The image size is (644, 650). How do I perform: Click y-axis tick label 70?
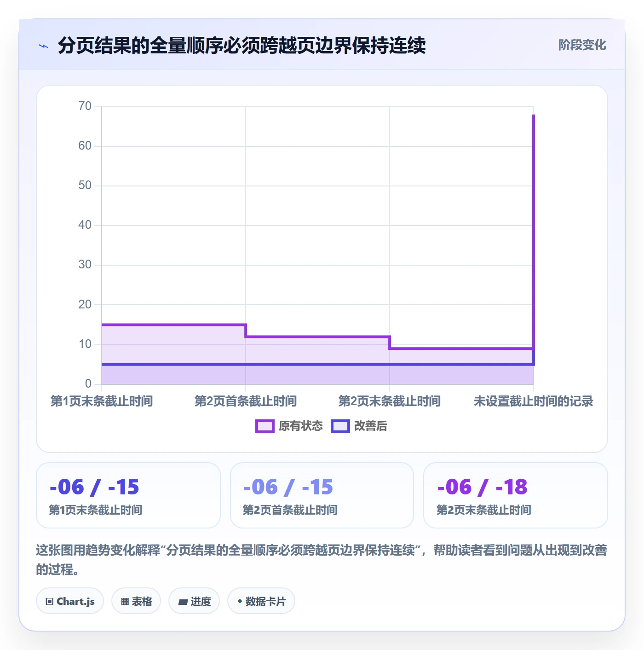click(85, 106)
